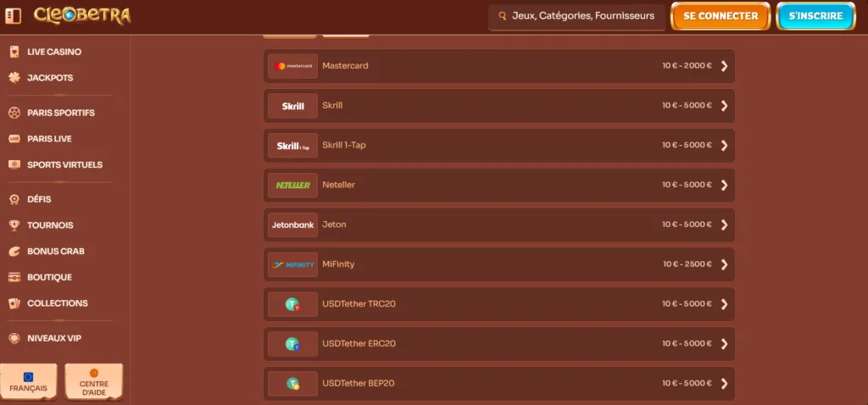
Task: Click the Neteller logo
Action: tap(292, 185)
